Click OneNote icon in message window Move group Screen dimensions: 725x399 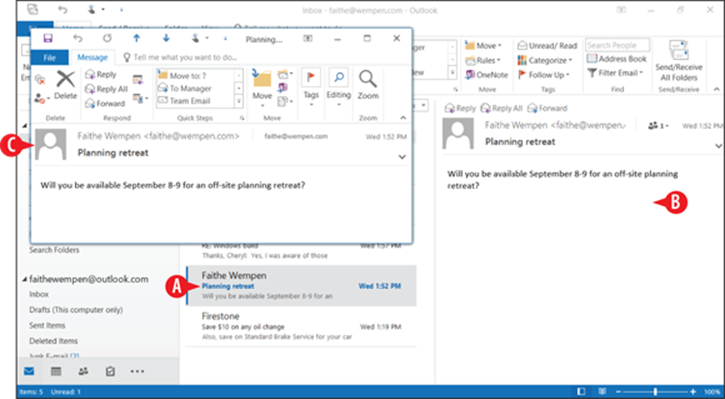pos(283,87)
